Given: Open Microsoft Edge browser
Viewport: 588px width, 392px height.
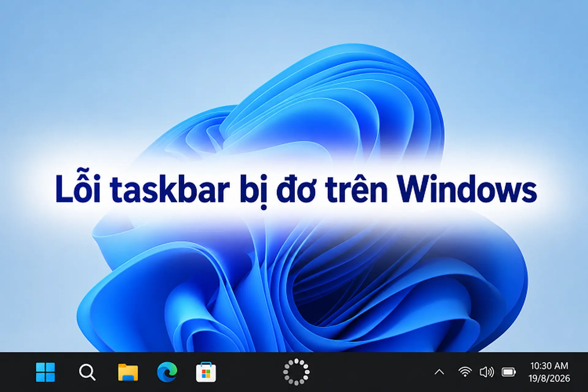Looking at the screenshot, I should coord(167,372).
